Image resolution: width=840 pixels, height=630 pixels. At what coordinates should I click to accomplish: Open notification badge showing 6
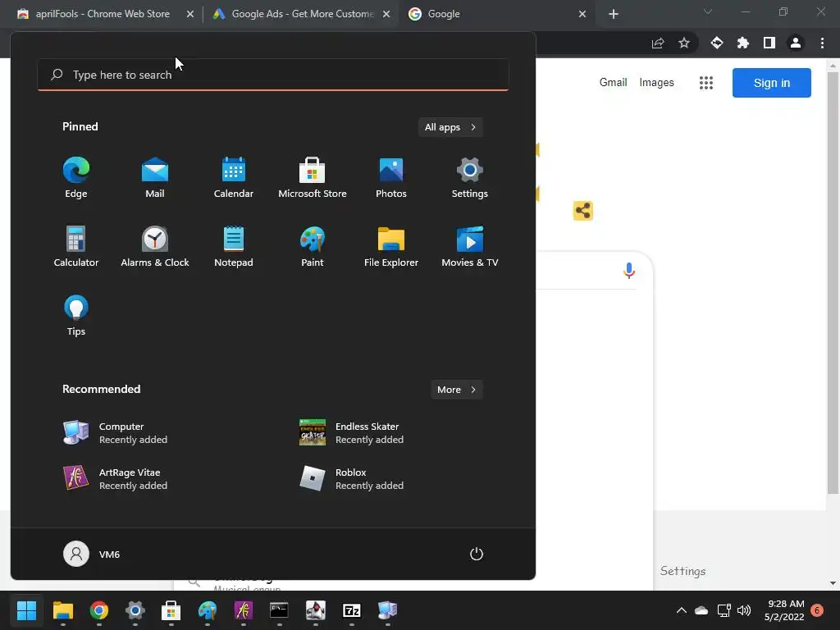[817, 610]
